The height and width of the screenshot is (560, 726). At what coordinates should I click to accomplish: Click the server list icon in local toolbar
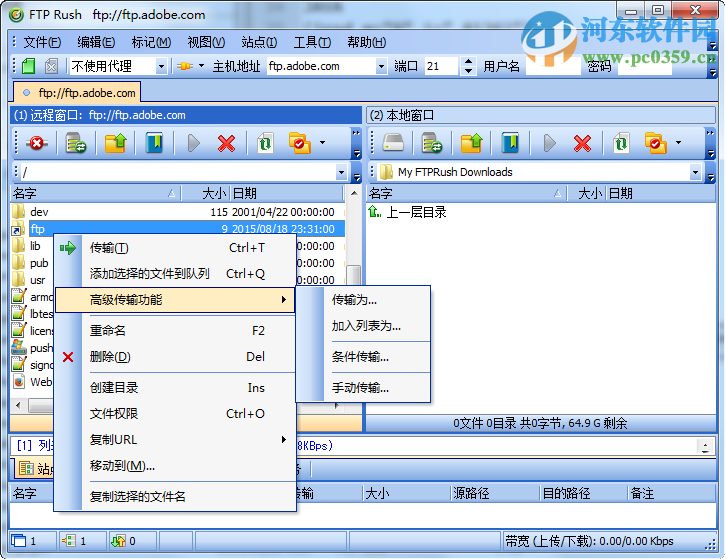coord(432,143)
